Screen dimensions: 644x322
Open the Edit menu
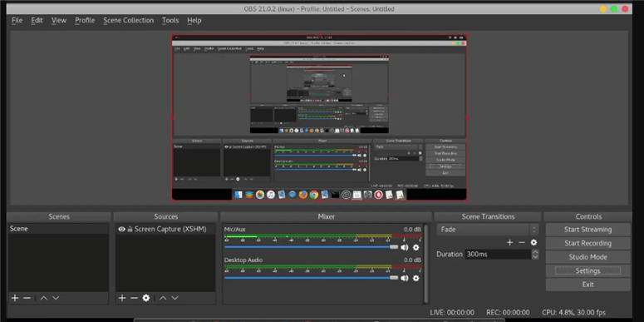(37, 20)
